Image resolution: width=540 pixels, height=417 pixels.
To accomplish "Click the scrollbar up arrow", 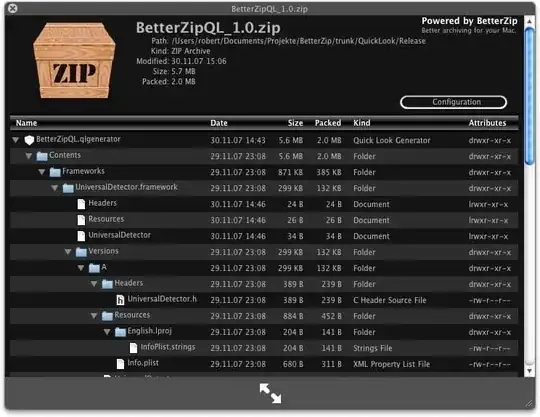I will tap(529, 21).
